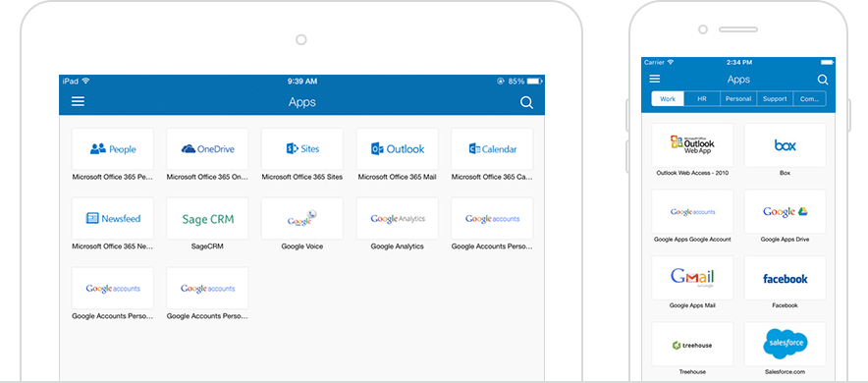The height and width of the screenshot is (383, 868).
Task: Select the Work tab
Action: point(668,98)
